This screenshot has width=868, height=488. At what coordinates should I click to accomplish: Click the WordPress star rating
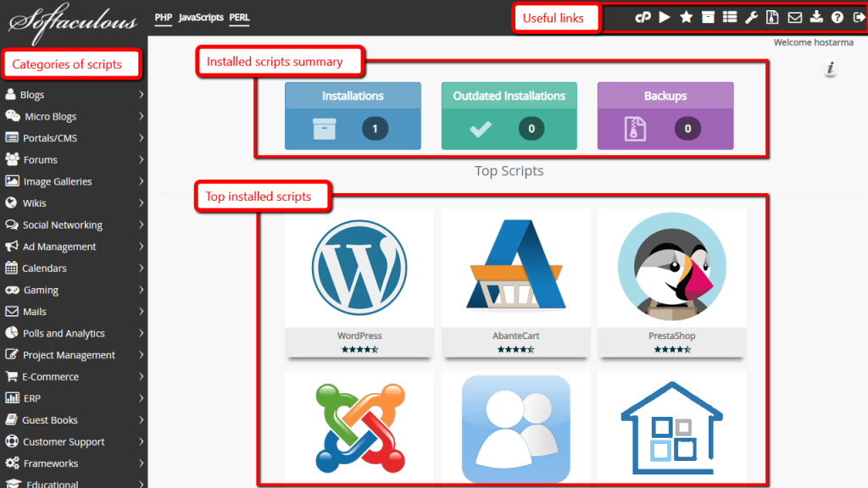359,349
